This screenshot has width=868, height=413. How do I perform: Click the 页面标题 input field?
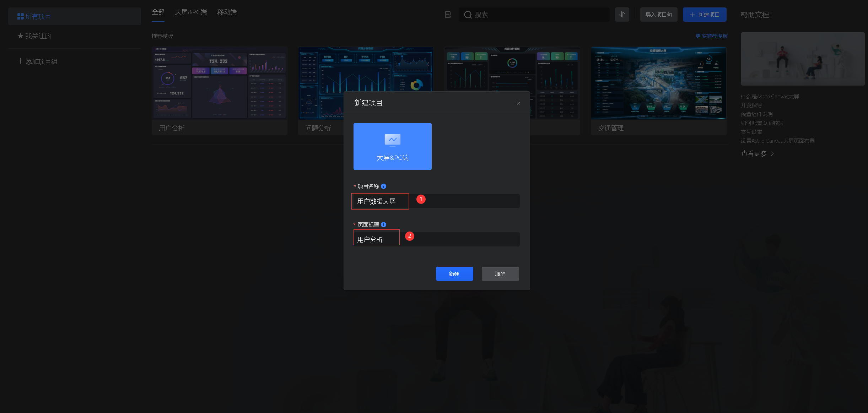pos(436,239)
